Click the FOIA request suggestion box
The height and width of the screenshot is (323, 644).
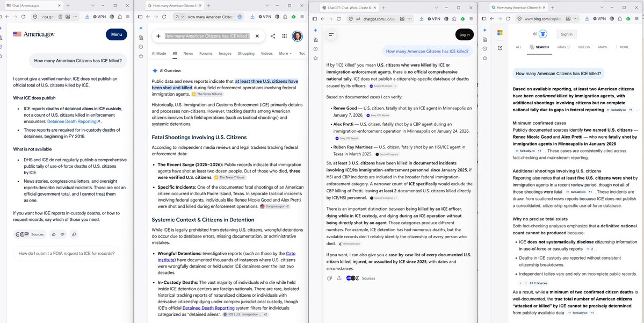67,254
